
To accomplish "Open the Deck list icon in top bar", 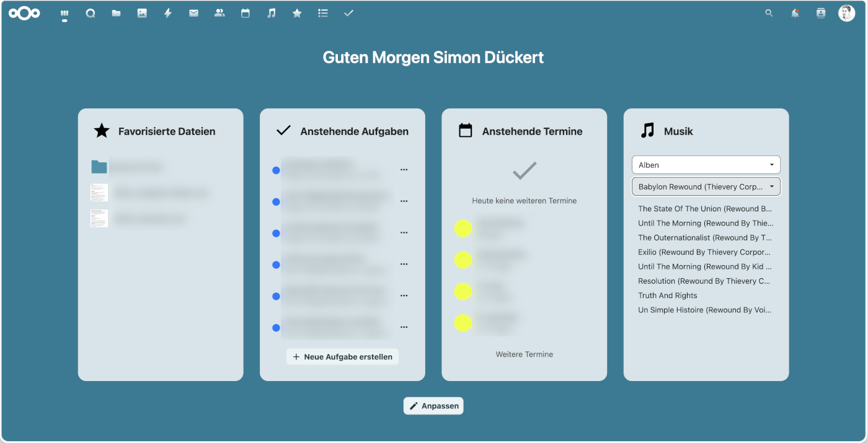I will [323, 13].
